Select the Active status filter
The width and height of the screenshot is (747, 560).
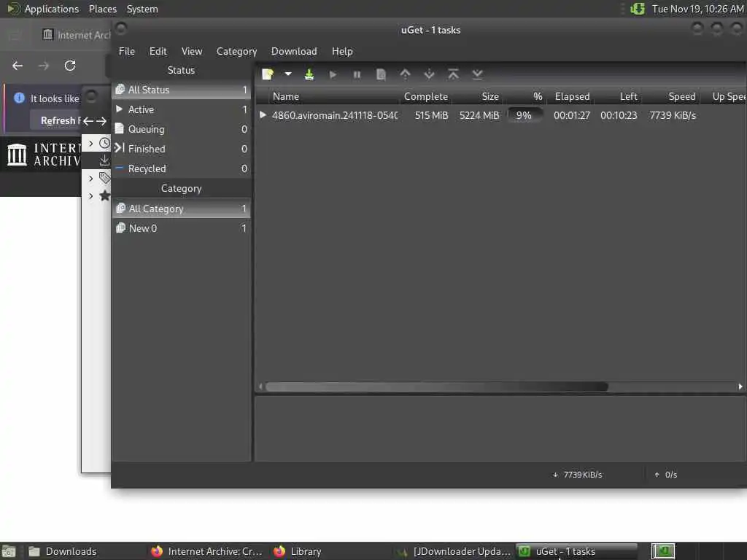coord(181,109)
